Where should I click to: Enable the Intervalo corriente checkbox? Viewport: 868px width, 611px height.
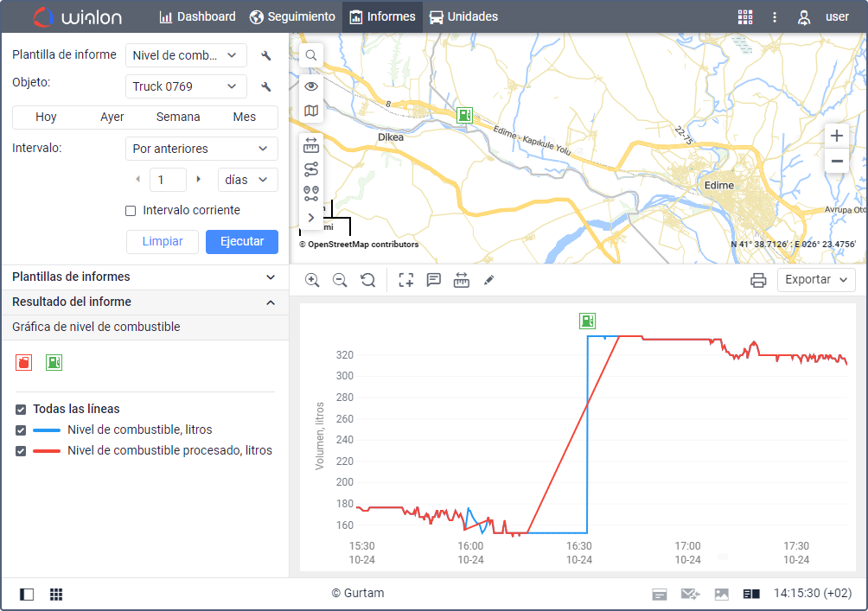[x=131, y=211]
